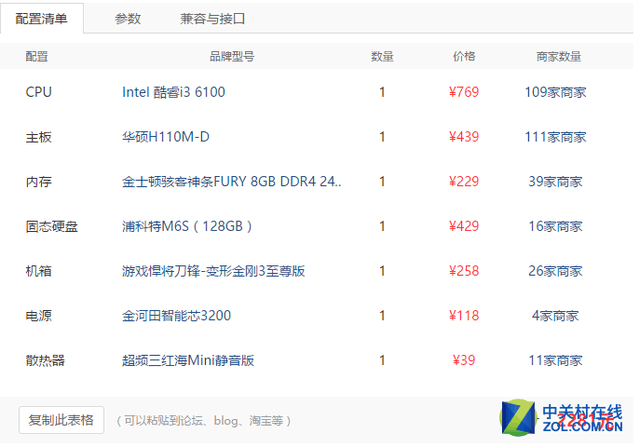Open 39家商家 merchant list
Screen dimensions: 640x447
[556, 182]
